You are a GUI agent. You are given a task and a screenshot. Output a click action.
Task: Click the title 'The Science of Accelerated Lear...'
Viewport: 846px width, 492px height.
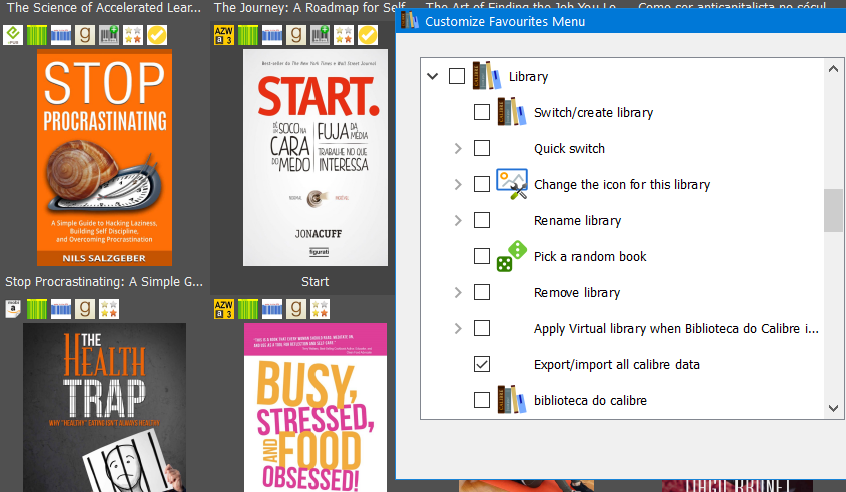pyautogui.click(x=104, y=8)
